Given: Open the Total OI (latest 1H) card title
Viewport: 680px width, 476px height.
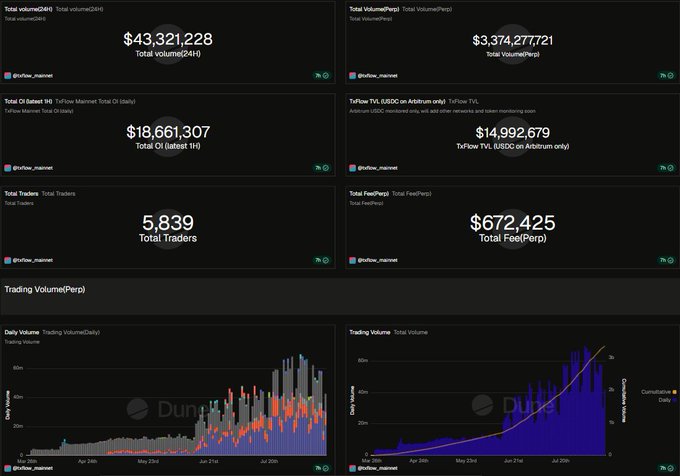Looking at the screenshot, I should coord(28,101).
